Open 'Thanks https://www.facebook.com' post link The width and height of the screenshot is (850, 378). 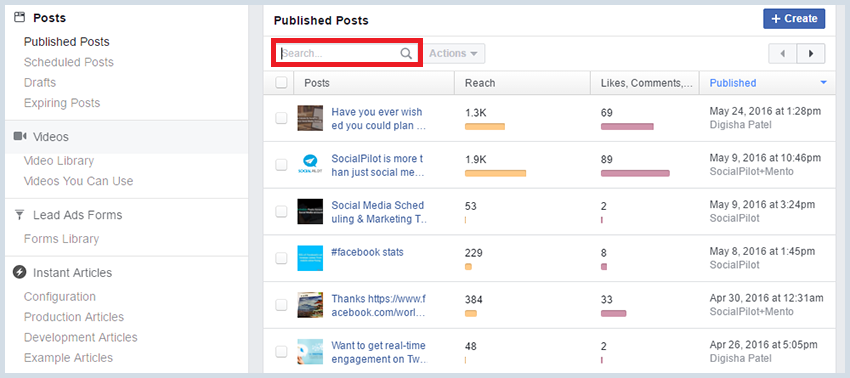[x=379, y=306]
